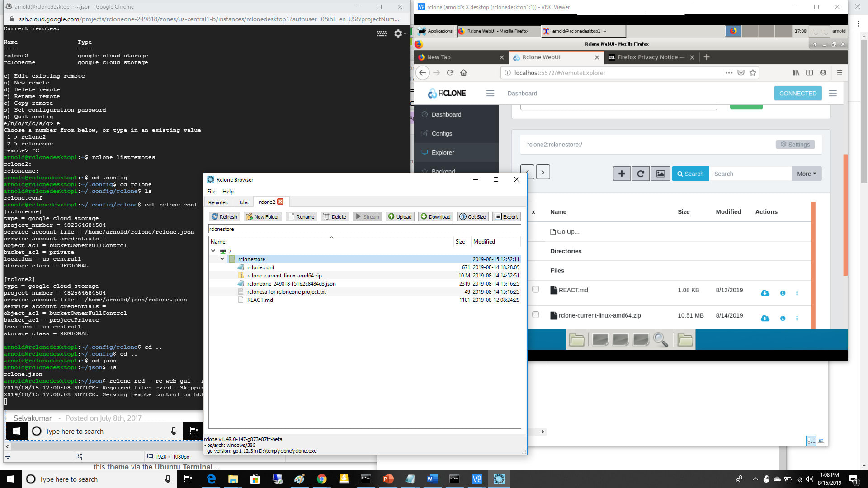Click info icon for REACT.md
The image size is (868, 488).
click(783, 293)
